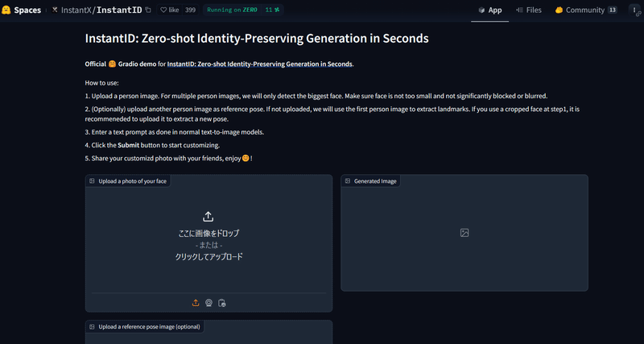Open the InstantID repository name link
This screenshot has height=344, width=644.
coord(119,10)
